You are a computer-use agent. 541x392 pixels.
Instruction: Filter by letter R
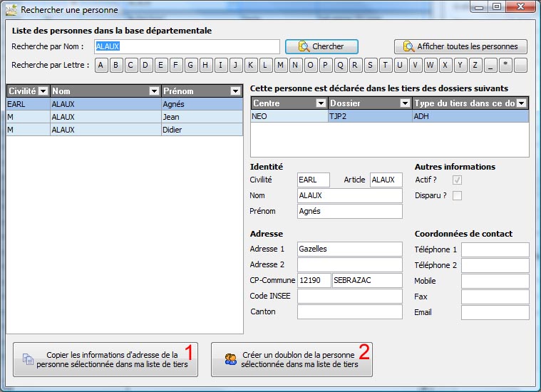click(356, 65)
